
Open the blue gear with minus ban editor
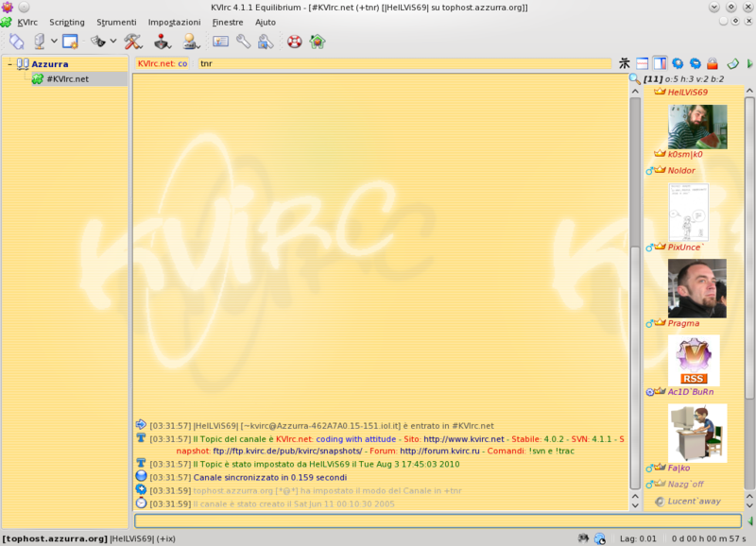[x=695, y=63]
